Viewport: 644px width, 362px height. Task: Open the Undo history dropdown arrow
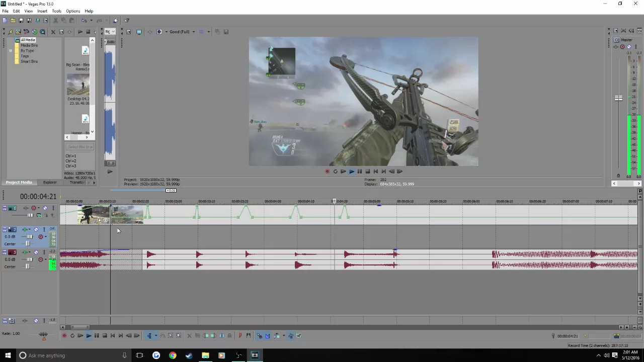coord(91,21)
